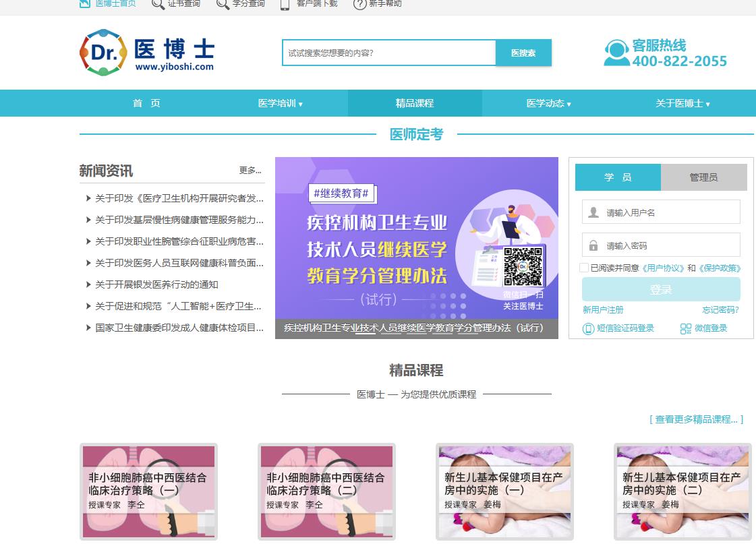Click the 客户端下载 phone icon
The image size is (756, 544).
(285, 4)
